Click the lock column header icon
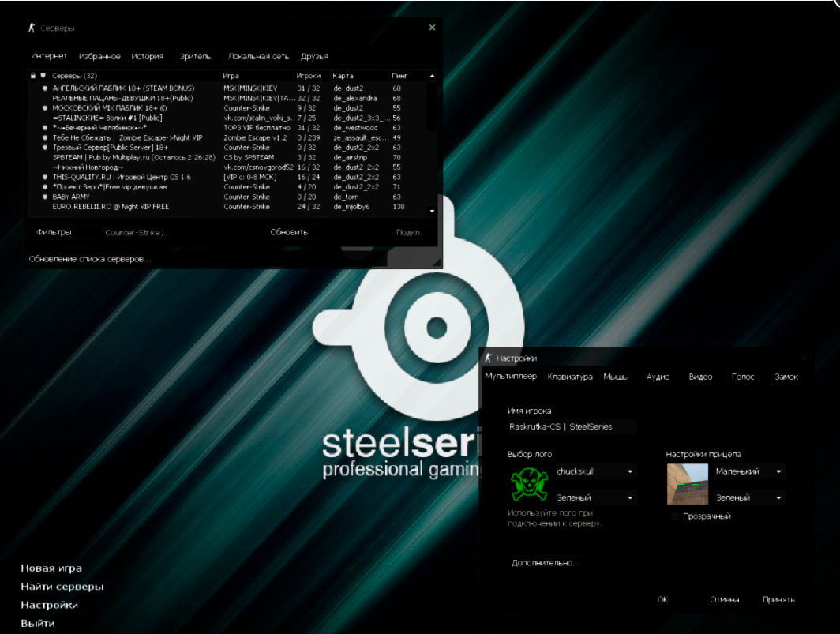The width and height of the screenshot is (840, 634). pyautogui.click(x=32, y=76)
